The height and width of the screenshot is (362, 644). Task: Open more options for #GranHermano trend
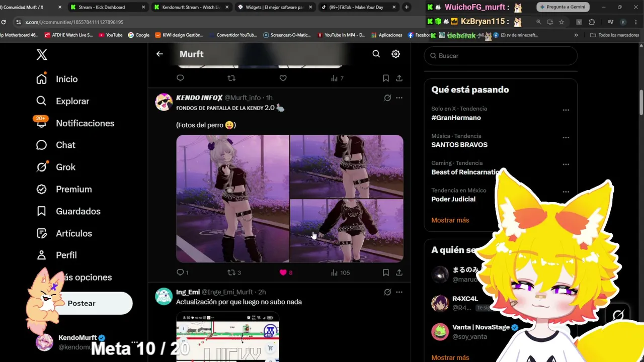point(566,110)
